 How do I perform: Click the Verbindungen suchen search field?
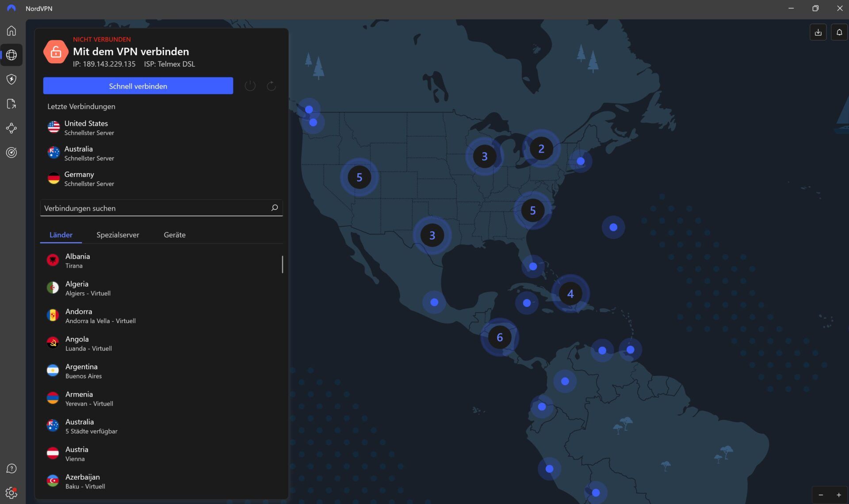coord(161,208)
